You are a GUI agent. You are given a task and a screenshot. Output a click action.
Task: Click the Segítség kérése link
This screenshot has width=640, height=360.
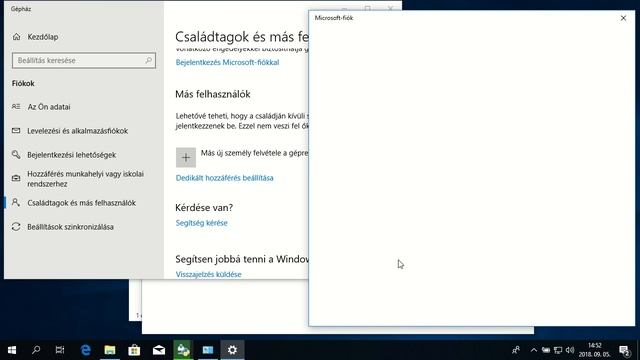tap(202, 223)
